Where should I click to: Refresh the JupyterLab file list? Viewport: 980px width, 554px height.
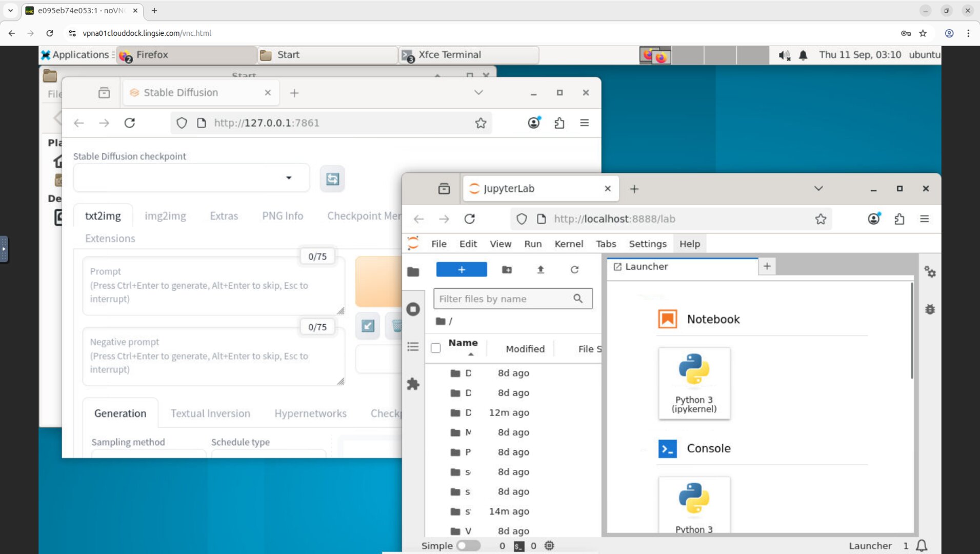(x=575, y=269)
